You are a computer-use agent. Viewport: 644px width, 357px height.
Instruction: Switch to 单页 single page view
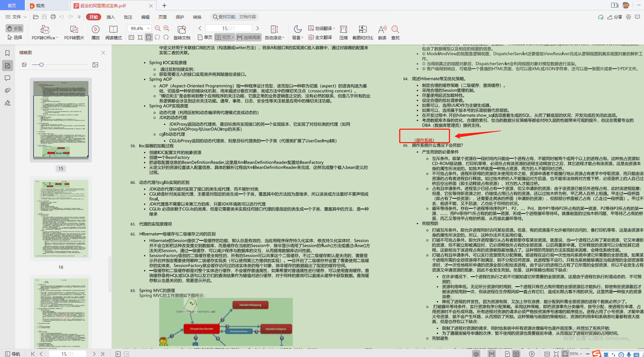[x=204, y=37]
